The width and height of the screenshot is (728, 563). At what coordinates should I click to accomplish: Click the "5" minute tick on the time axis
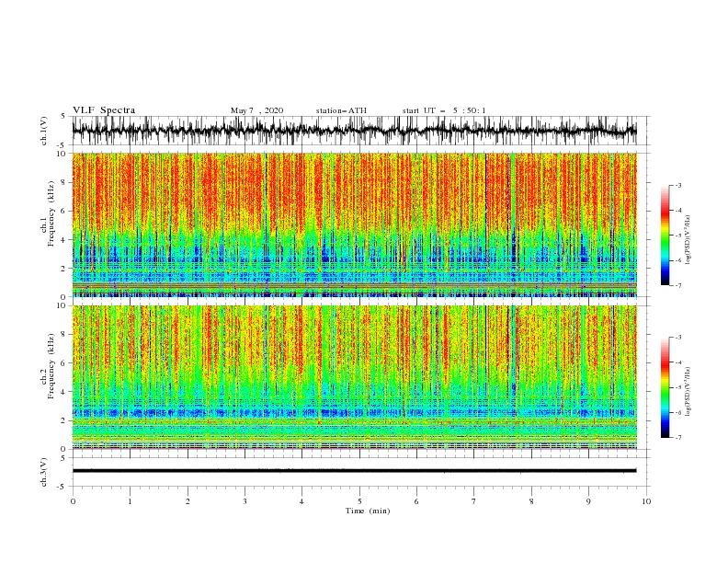359,501
